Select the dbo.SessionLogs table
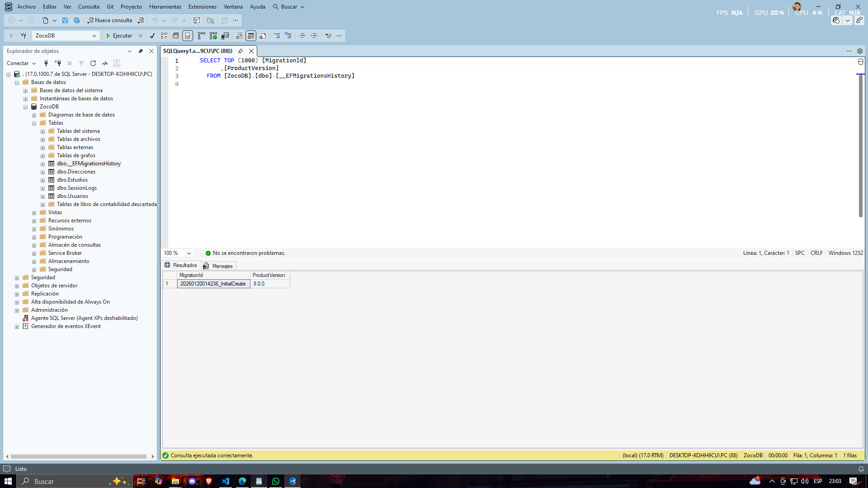The width and height of the screenshot is (868, 488). 77,188
